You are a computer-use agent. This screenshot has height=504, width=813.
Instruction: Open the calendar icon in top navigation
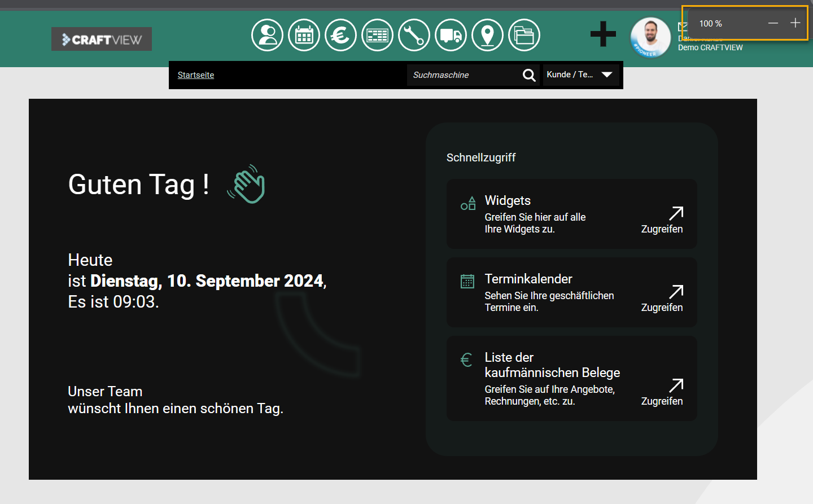304,35
